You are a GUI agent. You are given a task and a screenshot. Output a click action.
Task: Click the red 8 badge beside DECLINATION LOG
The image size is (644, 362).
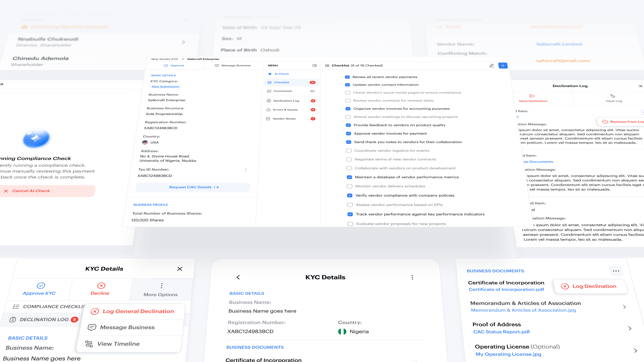(74, 320)
